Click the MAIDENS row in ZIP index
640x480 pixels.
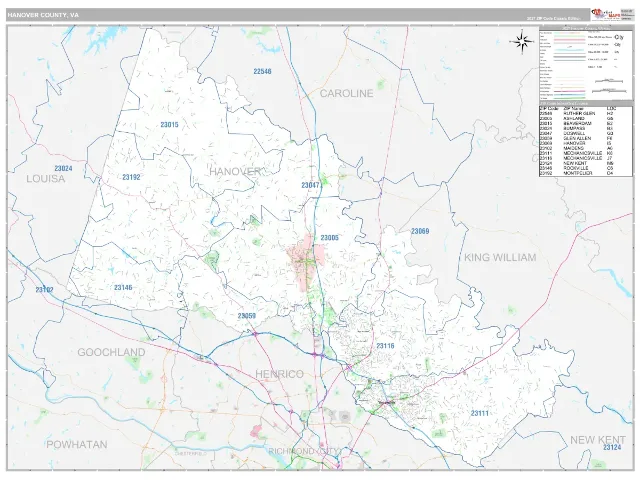click(585, 148)
